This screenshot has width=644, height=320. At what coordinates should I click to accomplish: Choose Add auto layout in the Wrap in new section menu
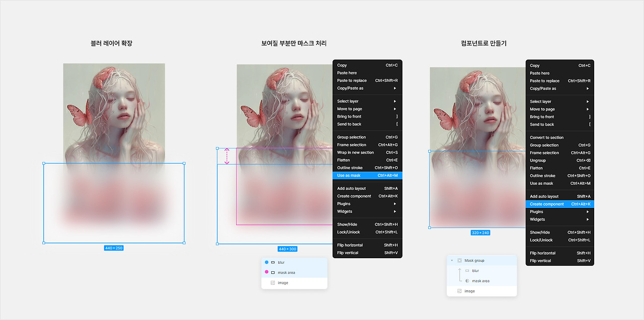pyautogui.click(x=367, y=188)
